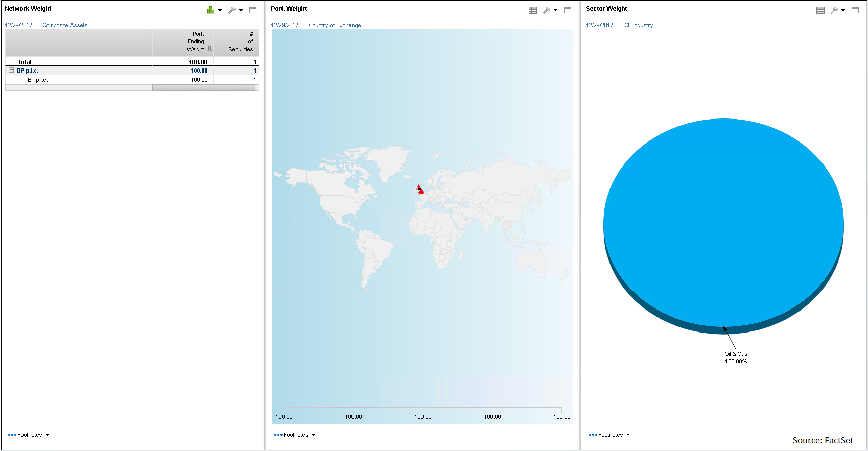The image size is (868, 451).
Task: Open chart type dropdown arrow in Network Weight
Action: (x=220, y=10)
